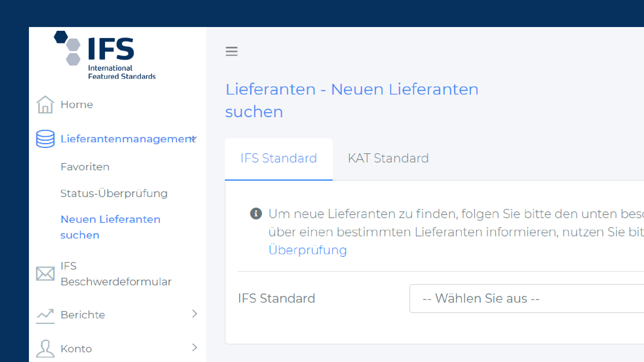This screenshot has height=362, width=644.
Task: Click the page title Lieferanten - Neuen Lieferanten suchen
Action: pyautogui.click(x=352, y=100)
